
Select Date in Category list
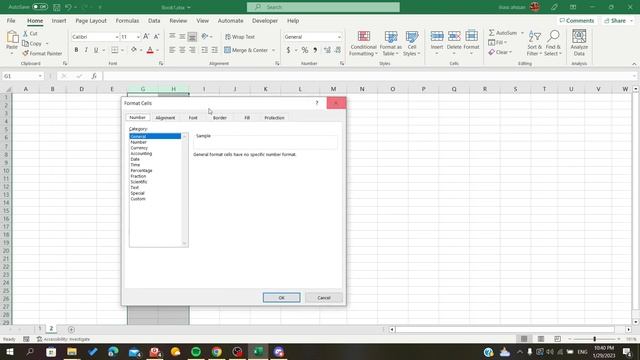135,159
